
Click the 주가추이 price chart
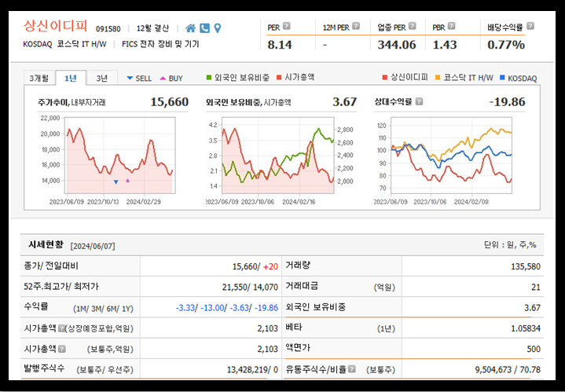pyautogui.click(x=120, y=156)
